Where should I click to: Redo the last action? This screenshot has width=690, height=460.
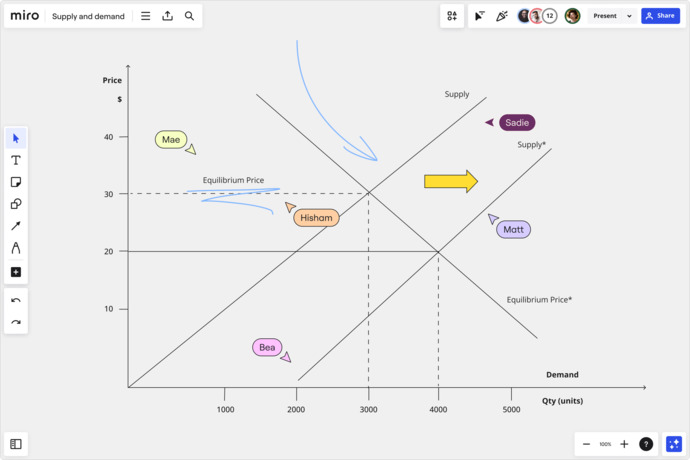(x=16, y=322)
